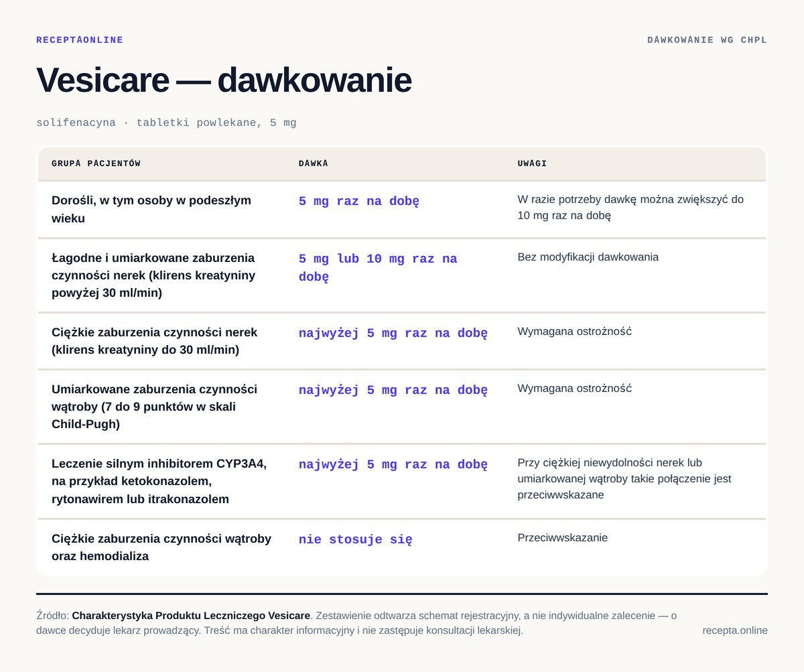Click dose najwyżej 5 mg in Child-Pugh row
This screenshot has height=672, width=804.
[x=393, y=390]
